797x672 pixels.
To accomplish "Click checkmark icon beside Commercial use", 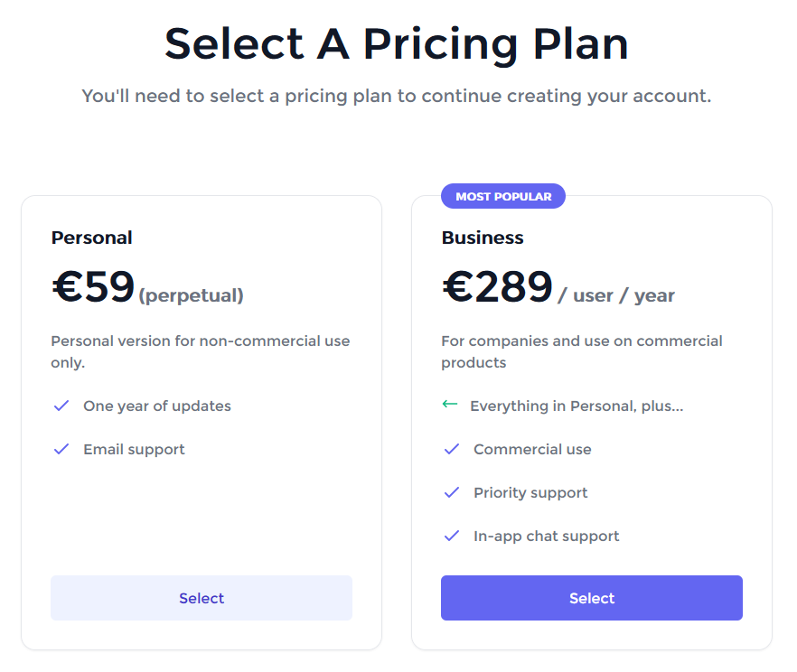I will pos(452,449).
